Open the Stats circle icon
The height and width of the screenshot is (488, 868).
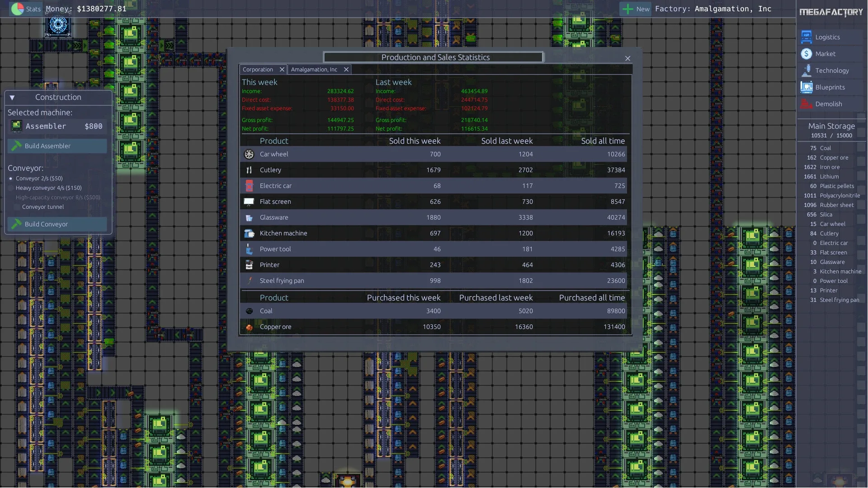tap(18, 8)
